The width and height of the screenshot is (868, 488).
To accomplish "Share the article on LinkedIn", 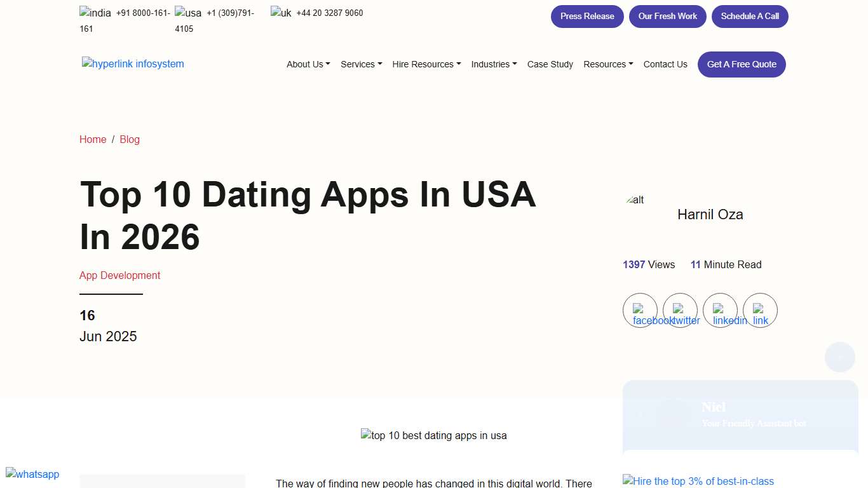I will (x=720, y=311).
